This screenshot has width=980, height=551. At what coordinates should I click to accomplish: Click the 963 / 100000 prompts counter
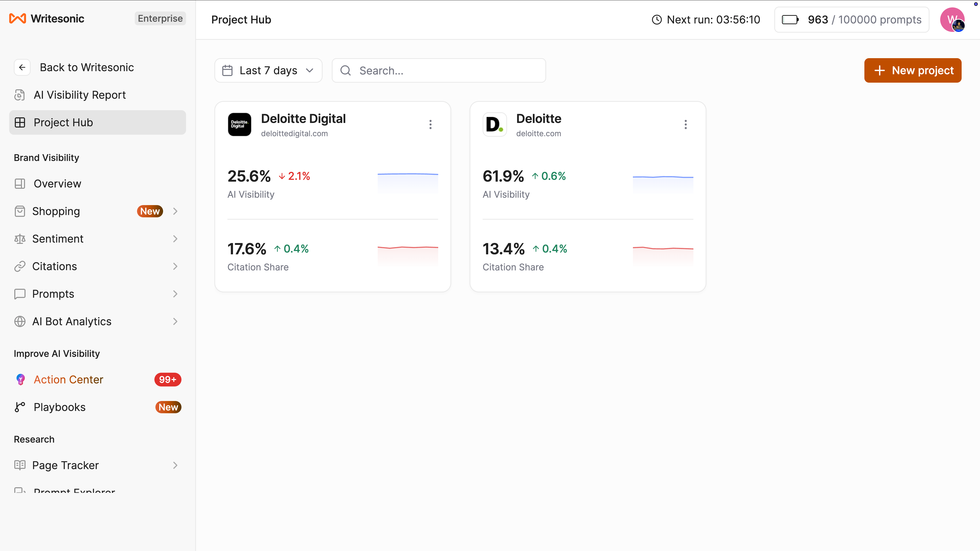tap(851, 20)
